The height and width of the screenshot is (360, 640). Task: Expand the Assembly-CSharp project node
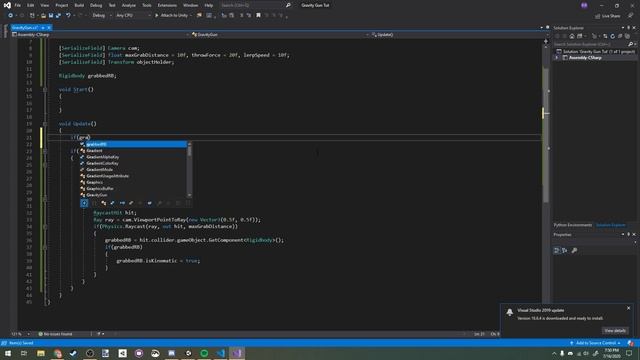pyautogui.click(x=557, y=58)
